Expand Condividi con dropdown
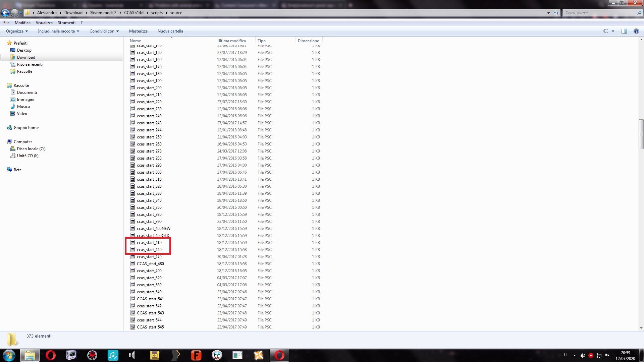This screenshot has width=644, height=362. (x=104, y=31)
